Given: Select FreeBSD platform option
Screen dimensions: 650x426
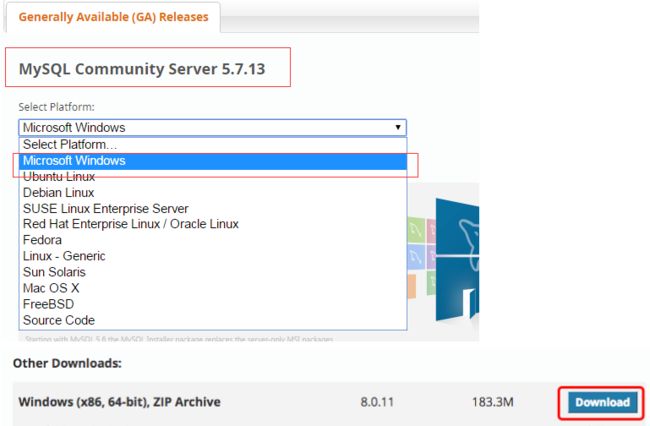Looking at the screenshot, I should coord(213,304).
